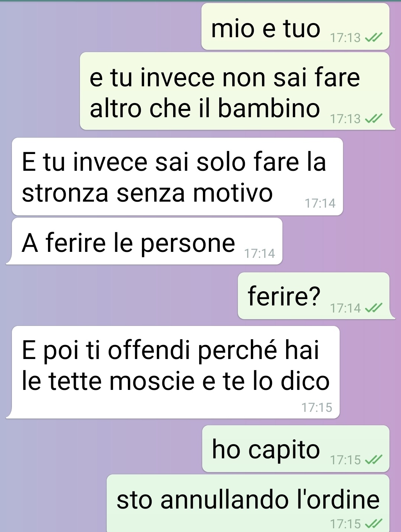Select the 'E poi ti offendi' received message
The width and height of the screenshot is (401, 532).
pos(176,372)
